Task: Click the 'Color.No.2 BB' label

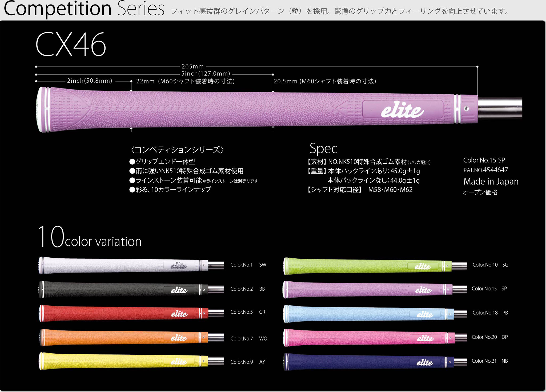Action: pos(248,289)
